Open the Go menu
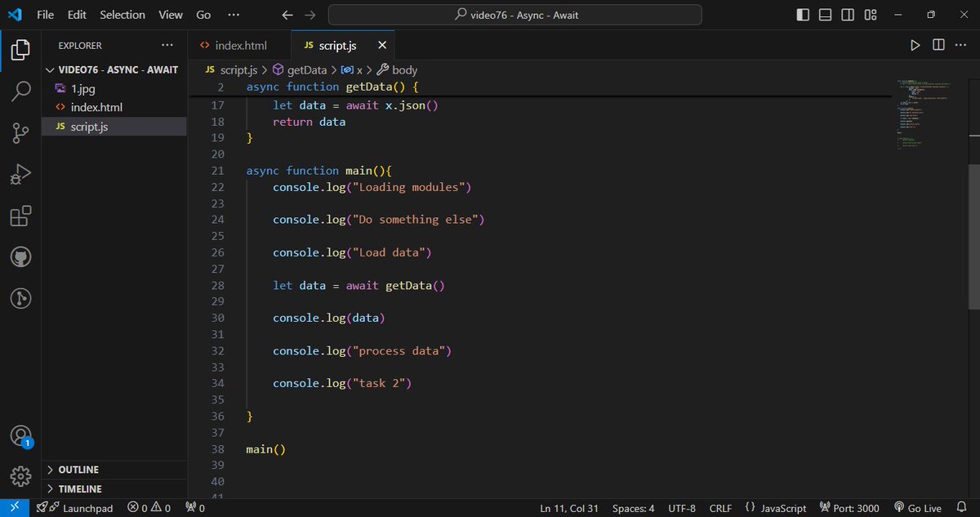This screenshot has height=517, width=980. [203, 15]
